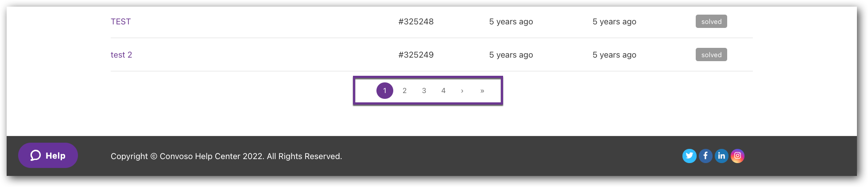
Task: Click the Convoso copyright footer text
Action: [226, 156]
